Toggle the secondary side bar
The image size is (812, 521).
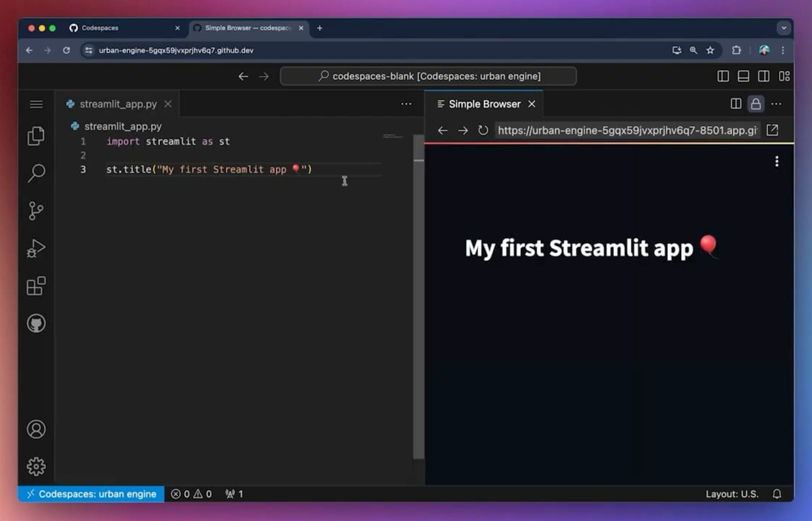click(763, 76)
